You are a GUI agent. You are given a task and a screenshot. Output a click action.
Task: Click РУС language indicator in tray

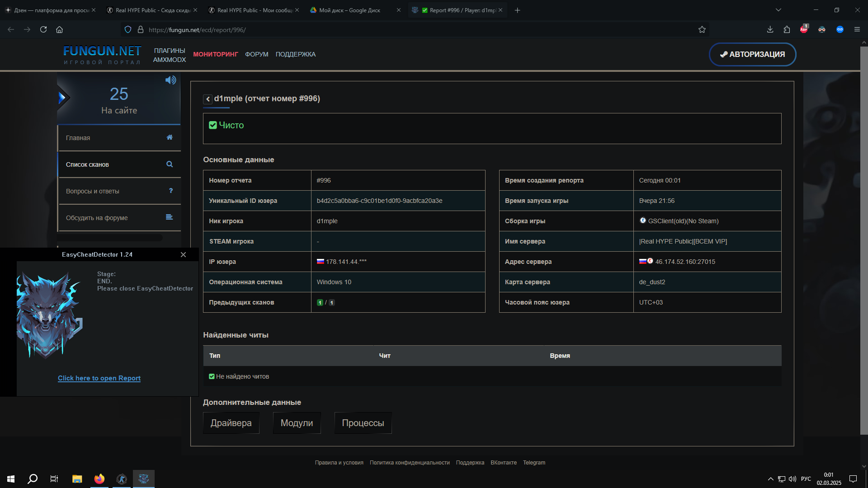806,479
